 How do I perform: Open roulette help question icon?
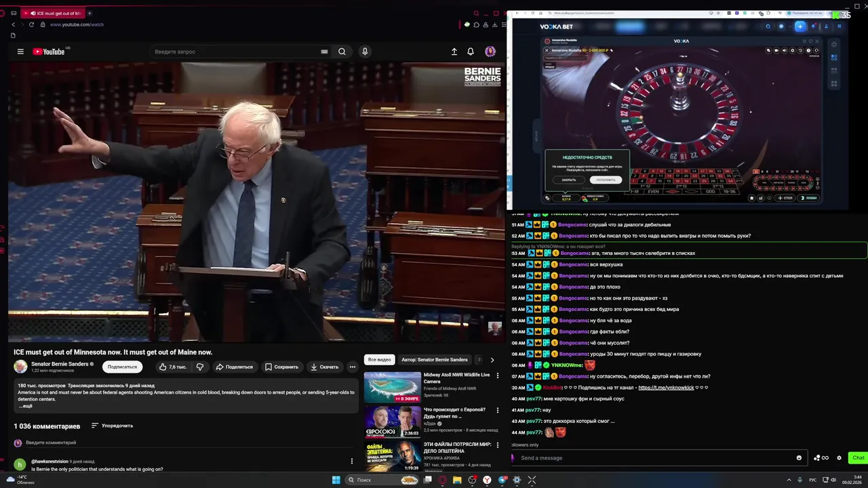pyautogui.click(x=808, y=50)
